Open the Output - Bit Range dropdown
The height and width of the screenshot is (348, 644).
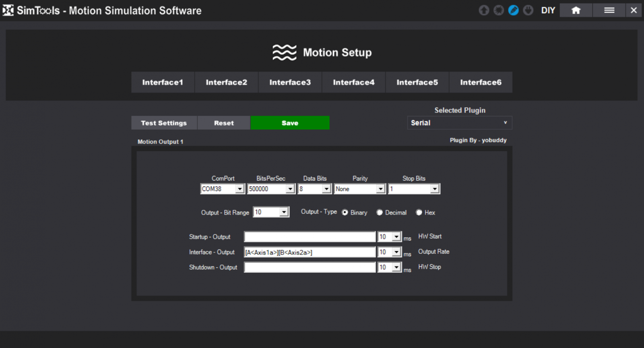pyautogui.click(x=271, y=212)
